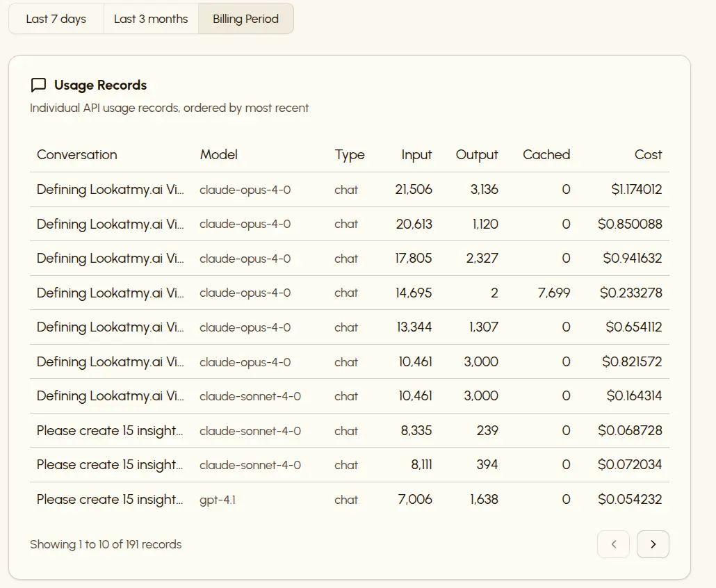The height and width of the screenshot is (588, 716).
Task: Select the cached value 7,699 cell
Action: pyautogui.click(x=554, y=293)
